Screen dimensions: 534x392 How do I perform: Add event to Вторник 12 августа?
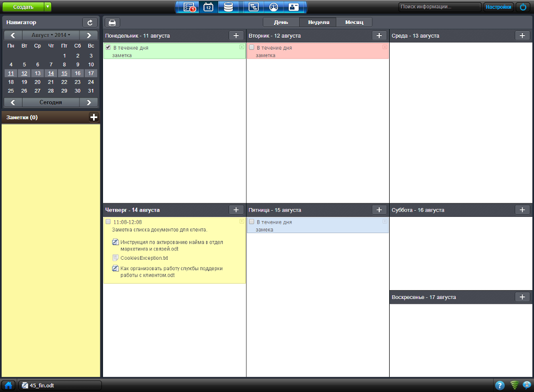pyautogui.click(x=379, y=36)
